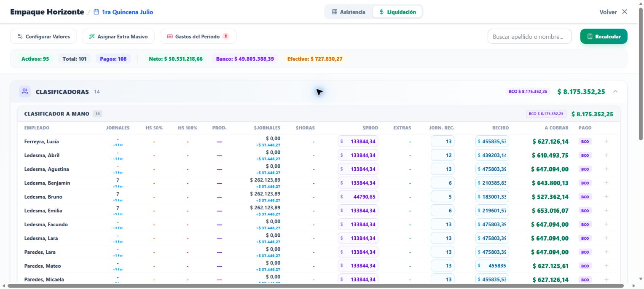Click the banknote icon in Gastos del Período

pyautogui.click(x=170, y=37)
